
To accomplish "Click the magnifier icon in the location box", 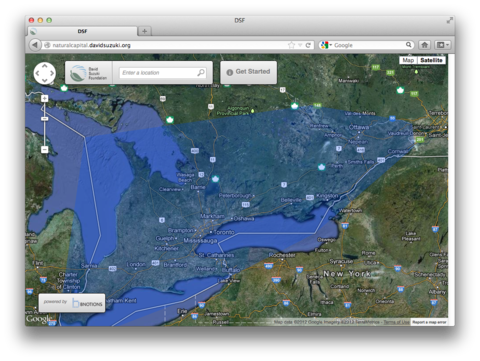I will tap(201, 72).
